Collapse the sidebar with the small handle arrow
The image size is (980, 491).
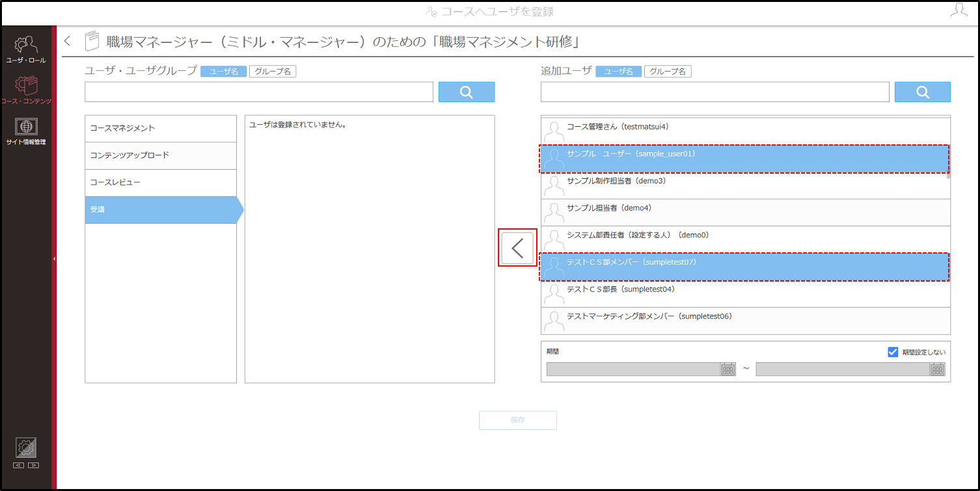pyautogui.click(x=55, y=259)
